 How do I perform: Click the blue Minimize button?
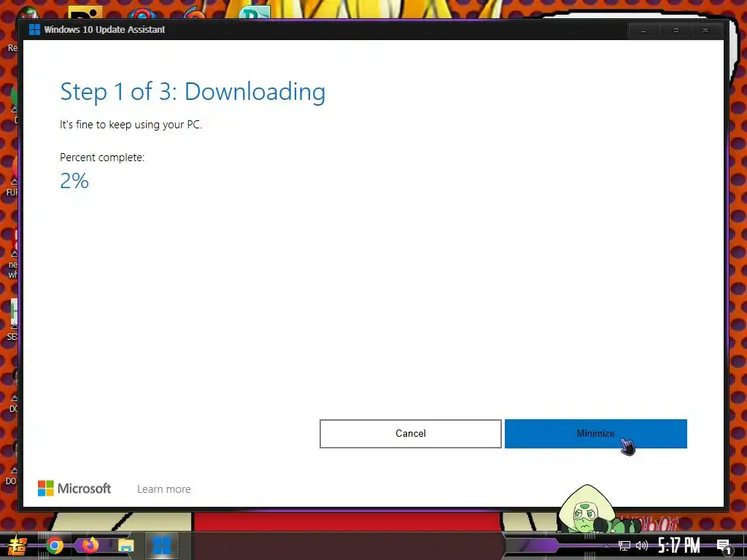coord(595,433)
